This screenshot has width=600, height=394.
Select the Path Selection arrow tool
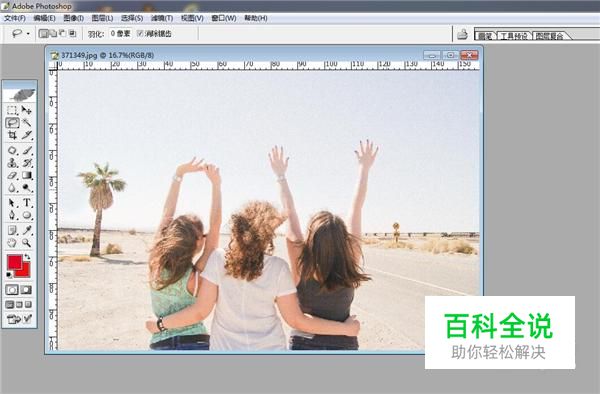pos(12,203)
